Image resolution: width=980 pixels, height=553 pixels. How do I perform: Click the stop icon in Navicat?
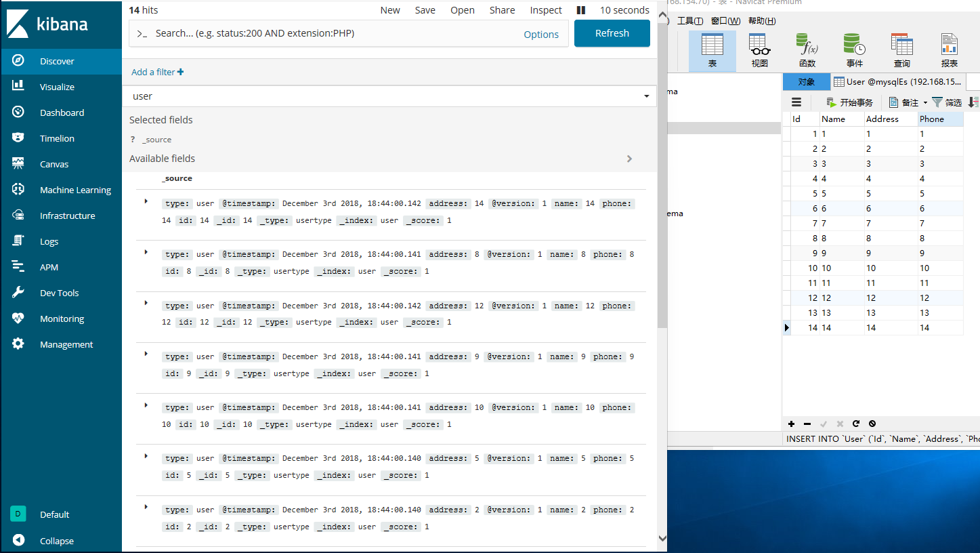(872, 424)
